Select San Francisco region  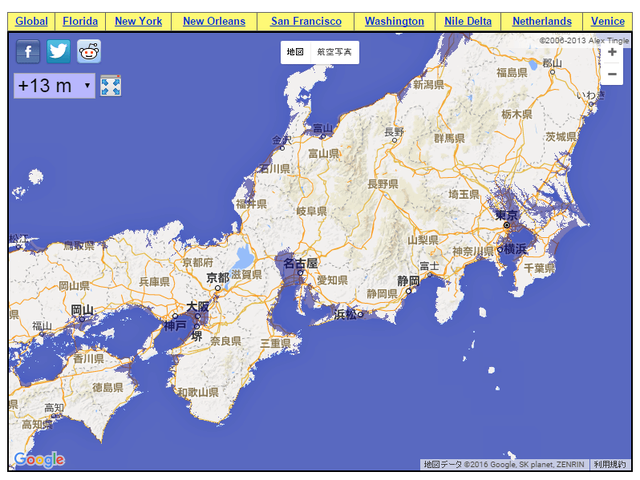pyautogui.click(x=306, y=21)
